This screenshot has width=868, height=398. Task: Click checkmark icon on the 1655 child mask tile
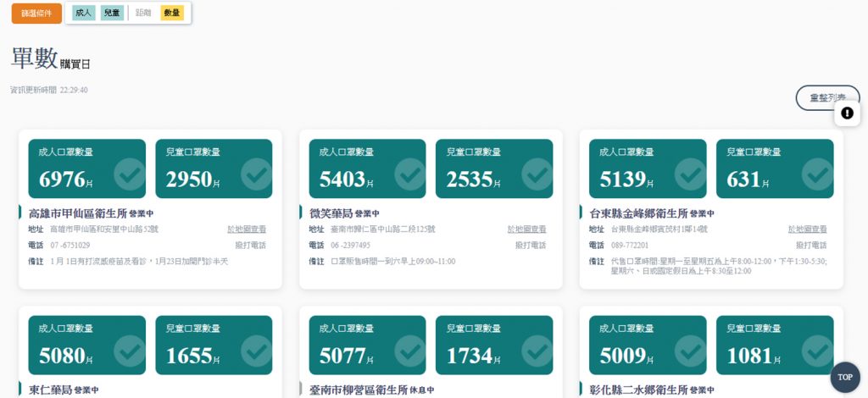click(256, 351)
